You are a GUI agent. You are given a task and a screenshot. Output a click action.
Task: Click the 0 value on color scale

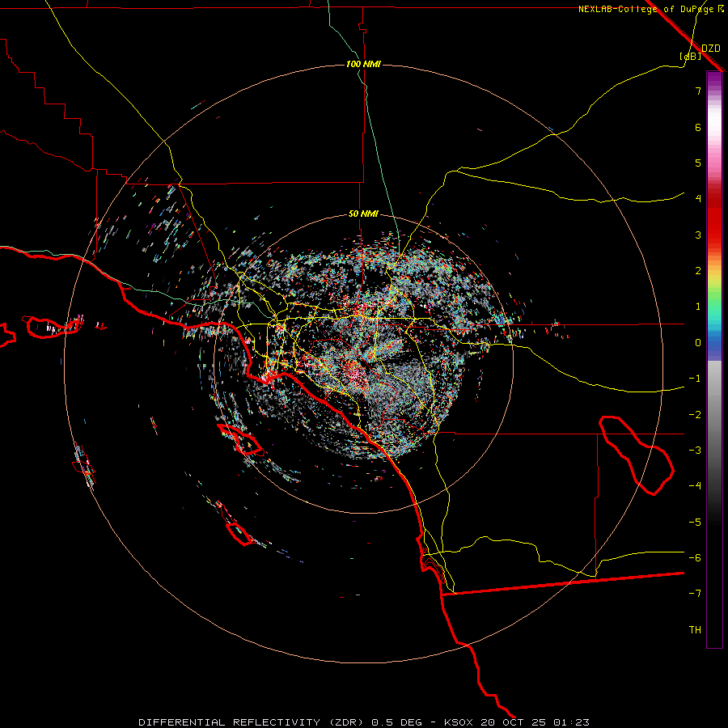point(698,342)
